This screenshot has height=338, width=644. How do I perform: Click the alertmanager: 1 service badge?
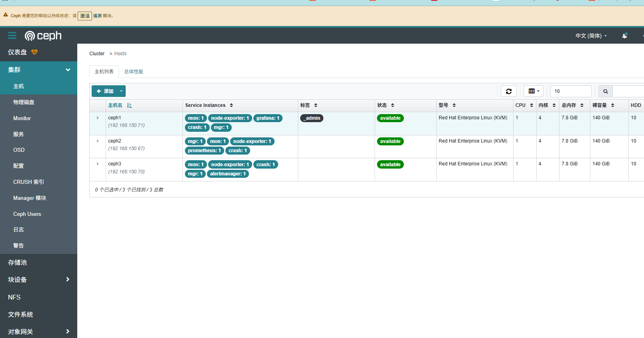click(228, 174)
